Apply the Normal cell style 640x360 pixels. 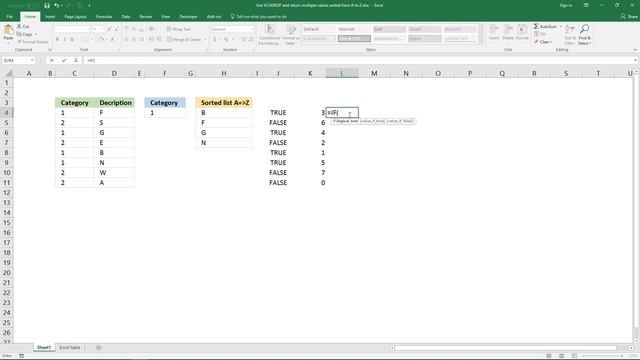pos(353,29)
